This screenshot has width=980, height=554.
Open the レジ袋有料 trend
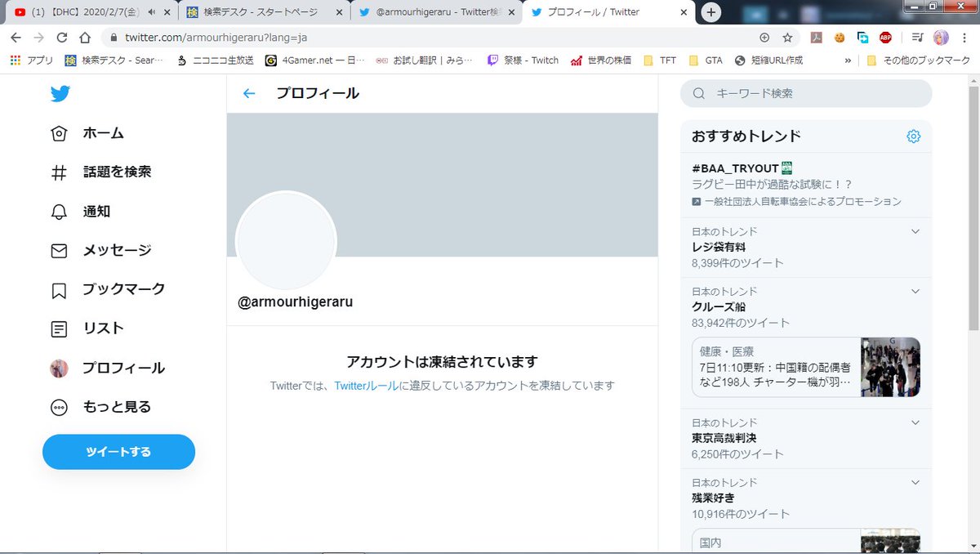806,247
